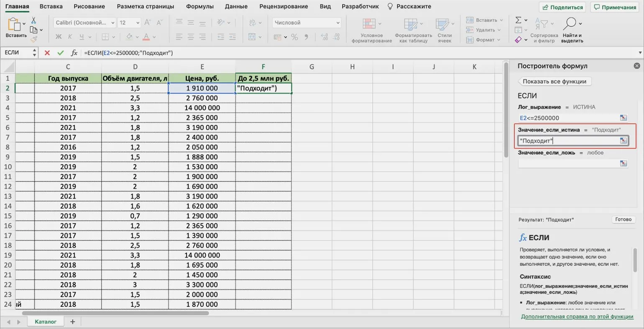
Task: Toggle bold Ж formatting
Action: [x=59, y=37]
